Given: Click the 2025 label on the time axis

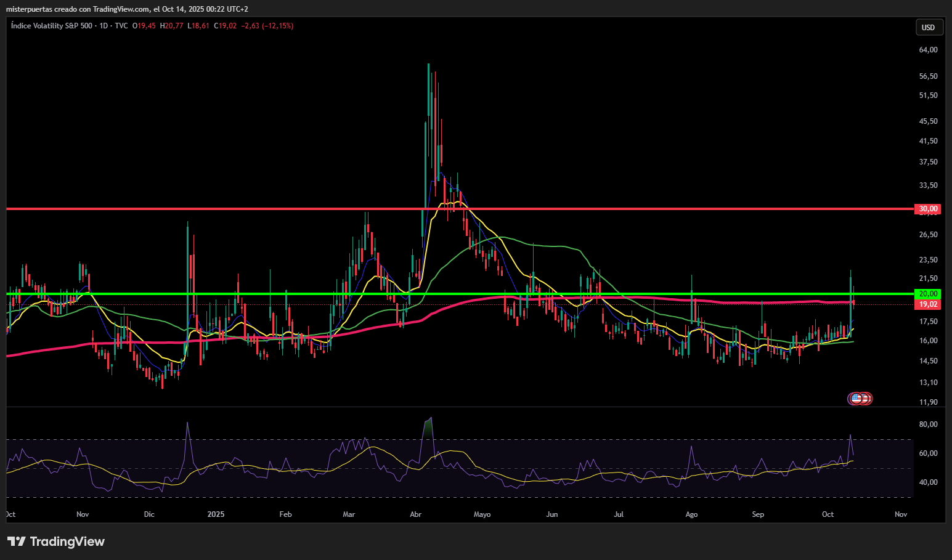Looking at the screenshot, I should pyautogui.click(x=216, y=514).
